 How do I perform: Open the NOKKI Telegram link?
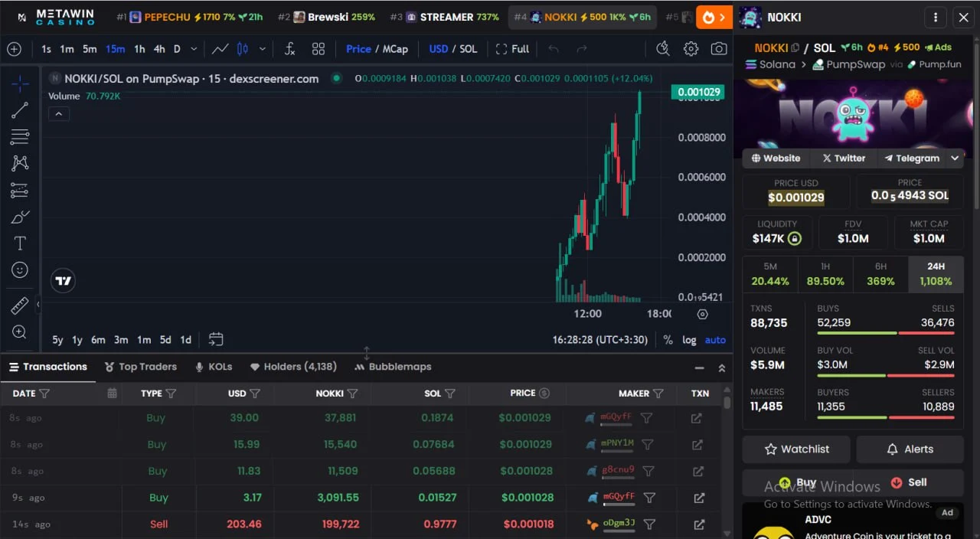tap(912, 158)
